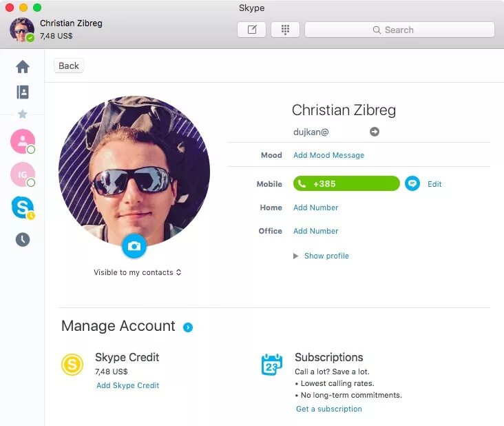This screenshot has height=426, width=504.
Task: Call the +385 mobile number
Action: coord(346,183)
